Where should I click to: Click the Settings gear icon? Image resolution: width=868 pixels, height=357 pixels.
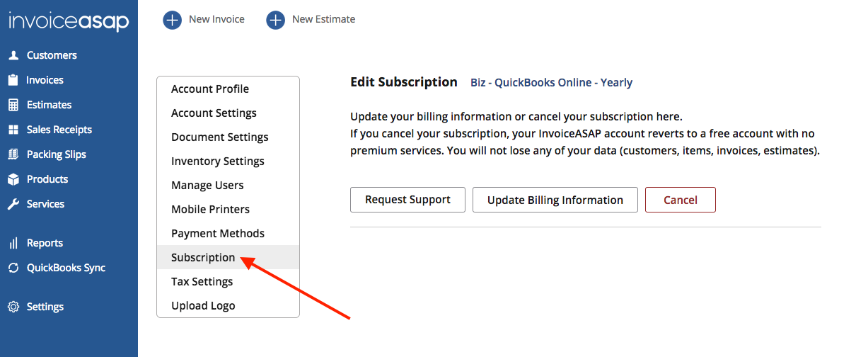point(13,307)
